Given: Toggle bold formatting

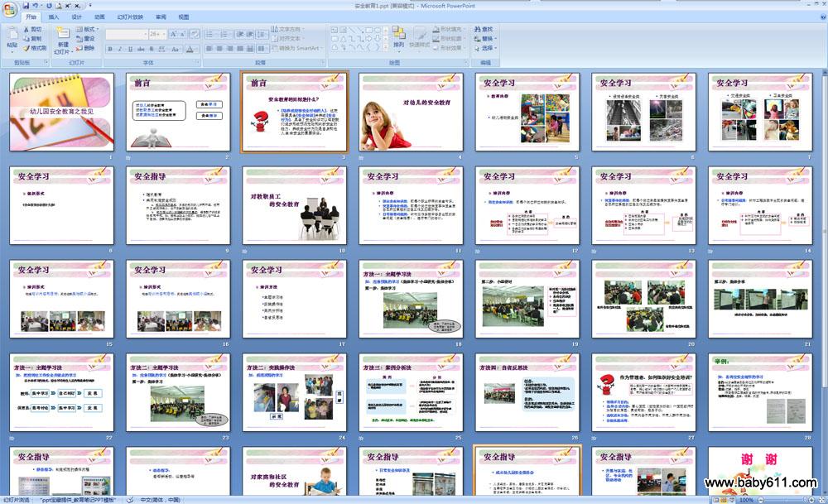Looking at the screenshot, I should click(x=110, y=49).
